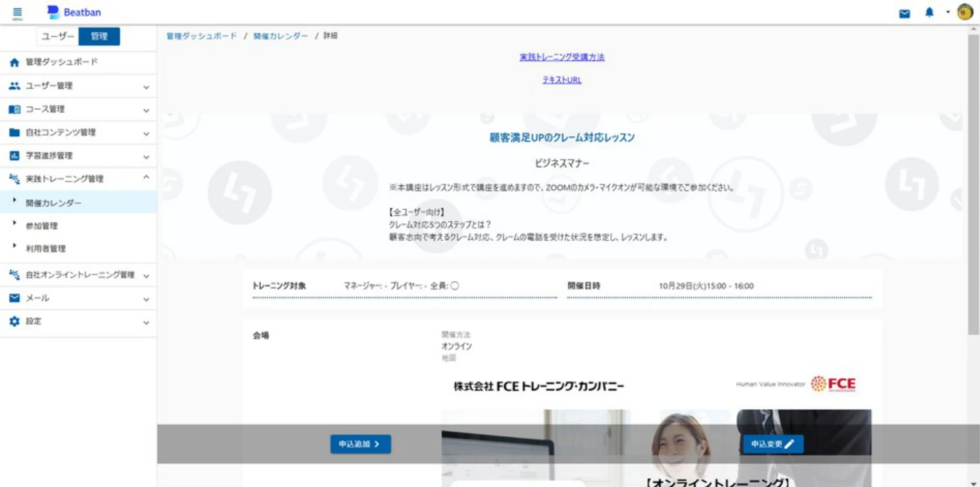Expand the メール chevron
Viewport: 980px width, 487px height.
coord(146,299)
